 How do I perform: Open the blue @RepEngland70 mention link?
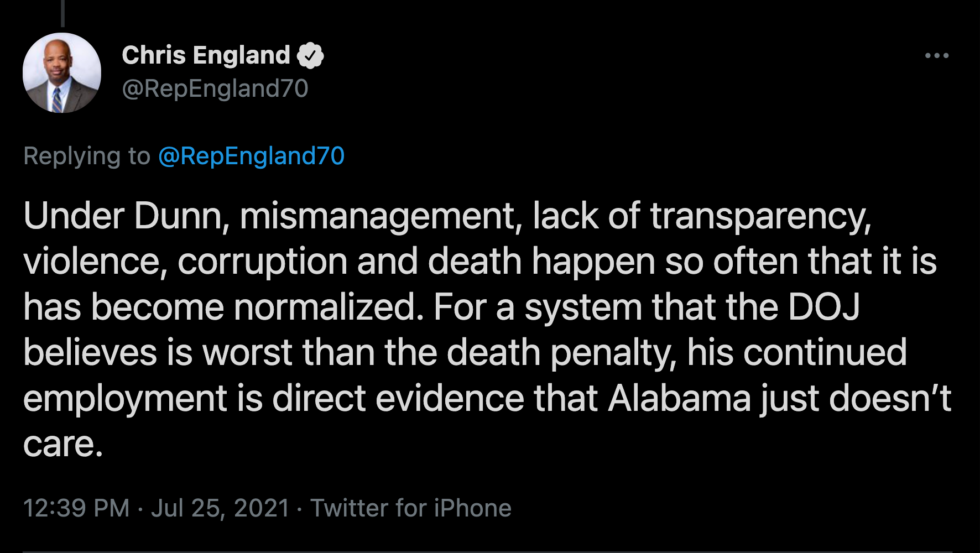(252, 156)
